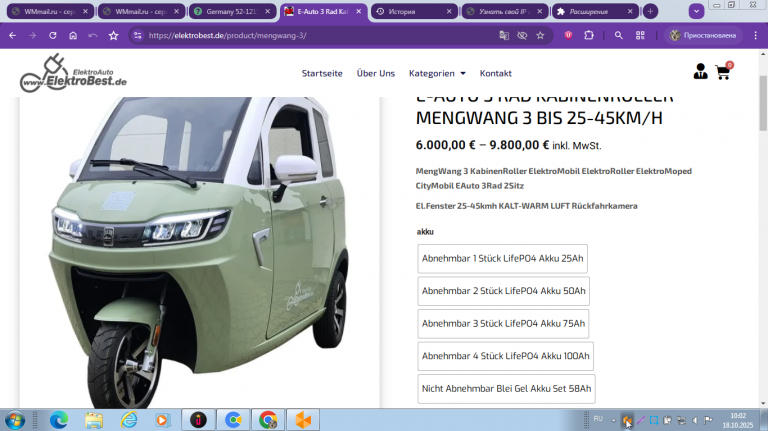Open the paused profile button
This screenshot has width=768, height=431.
(703, 35)
